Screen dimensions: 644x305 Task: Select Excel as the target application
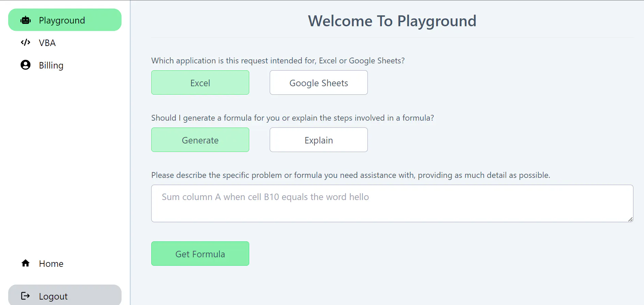tap(200, 82)
